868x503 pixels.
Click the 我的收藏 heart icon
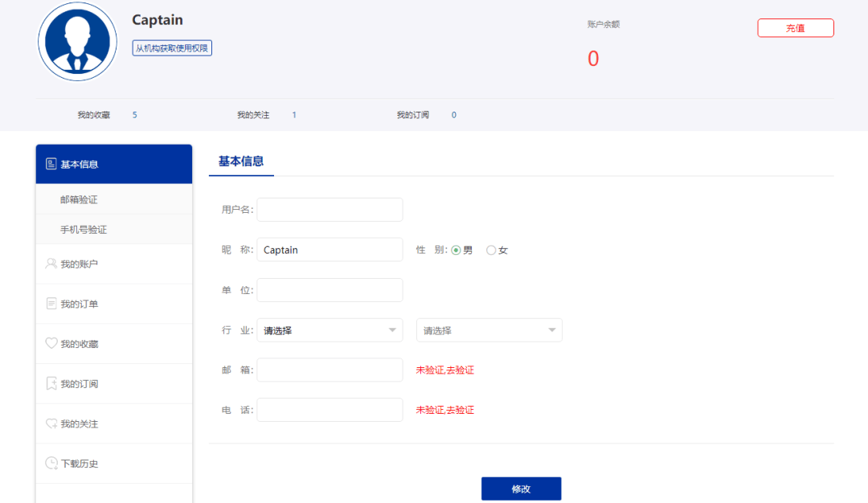51,344
